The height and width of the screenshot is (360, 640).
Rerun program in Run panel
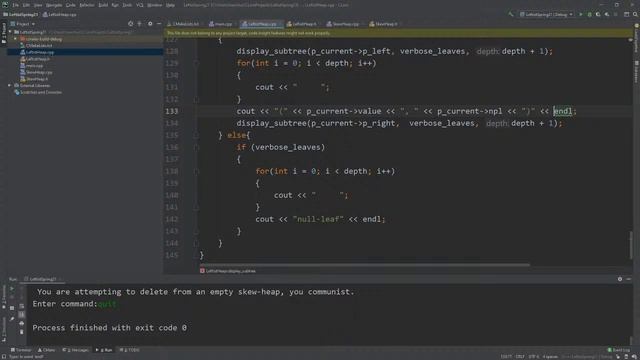tap(12, 289)
